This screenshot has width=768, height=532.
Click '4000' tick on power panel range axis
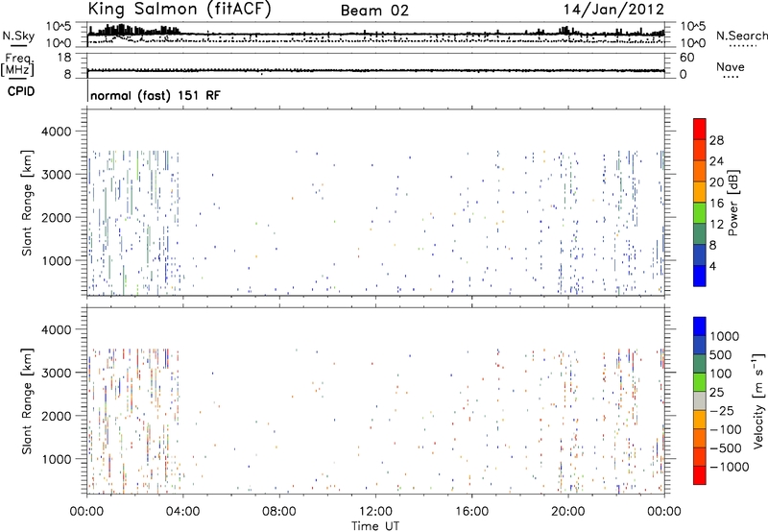coord(56,132)
